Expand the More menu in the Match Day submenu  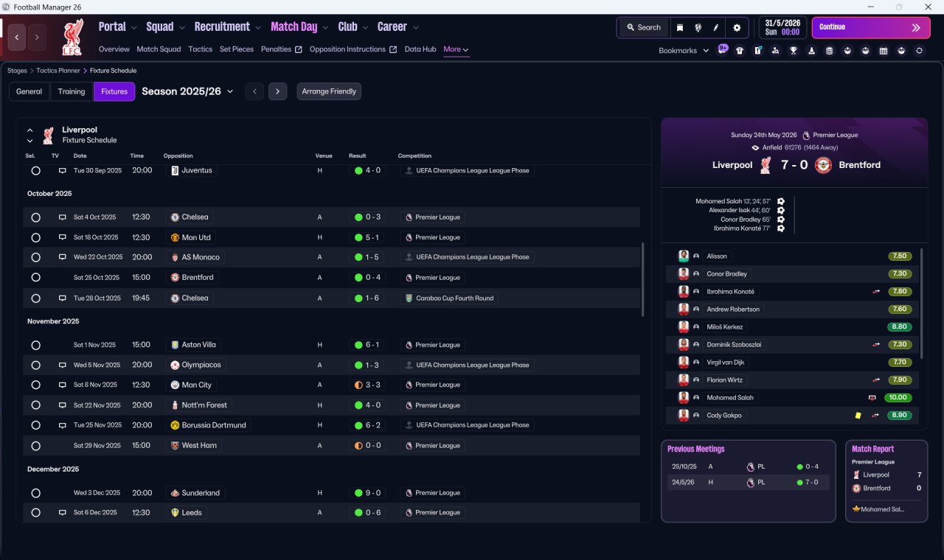point(456,49)
